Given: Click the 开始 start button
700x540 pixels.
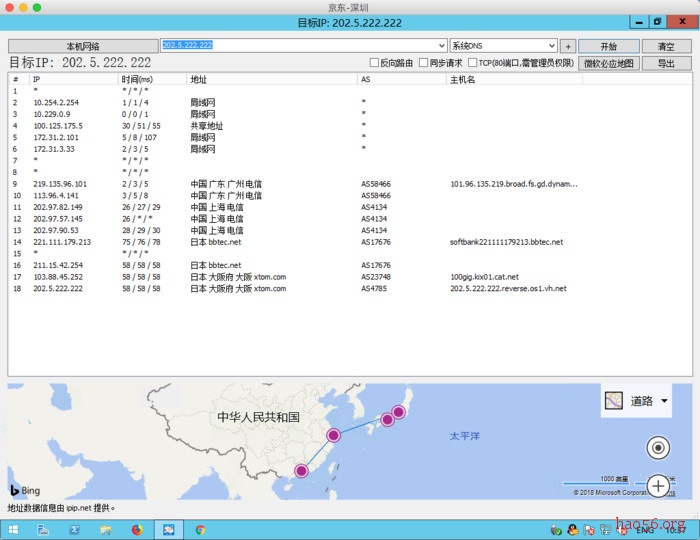Looking at the screenshot, I should click(608, 46).
